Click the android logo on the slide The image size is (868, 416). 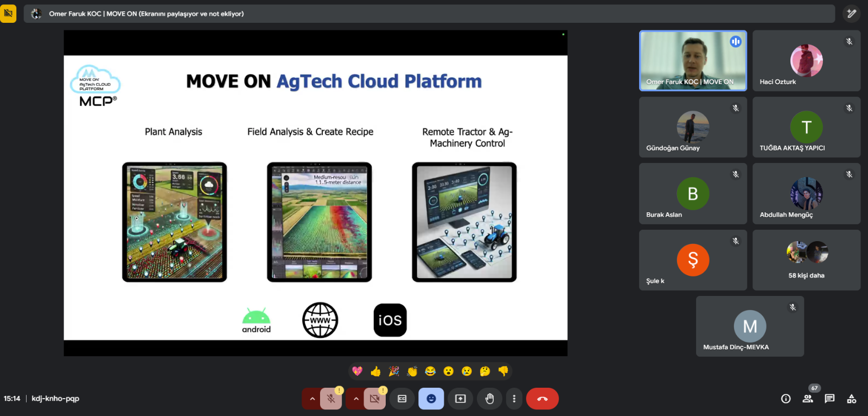pyautogui.click(x=256, y=320)
